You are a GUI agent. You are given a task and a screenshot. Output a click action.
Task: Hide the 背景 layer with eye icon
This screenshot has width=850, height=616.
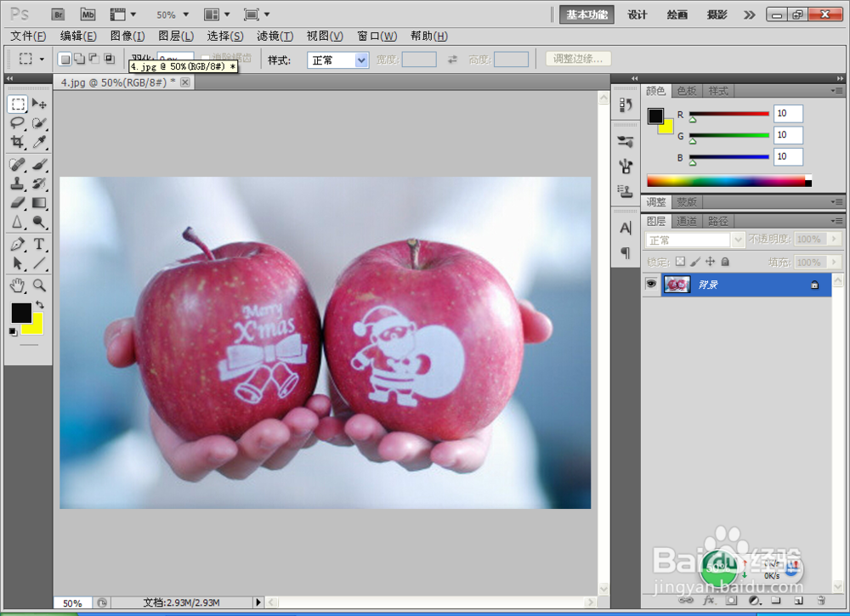tap(651, 284)
